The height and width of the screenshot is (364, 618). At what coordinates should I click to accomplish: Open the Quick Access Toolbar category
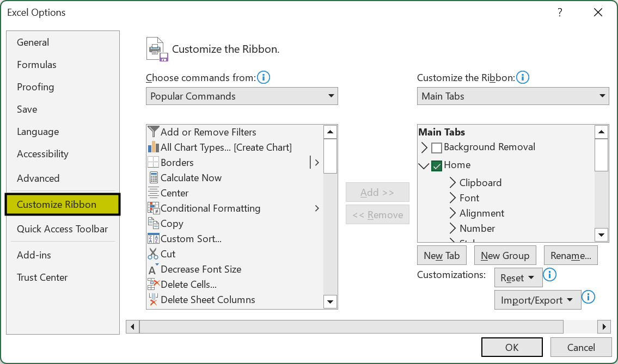coord(63,229)
